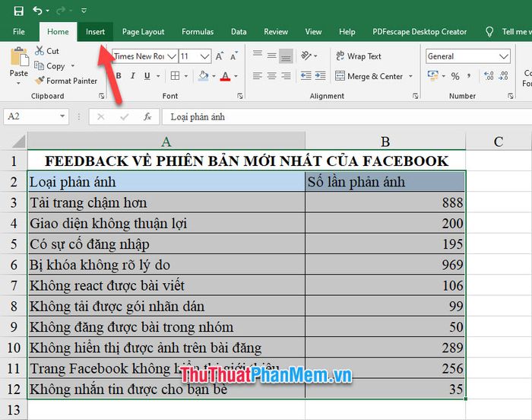Customize the Quick Access Toolbar dropdown
The image size is (532, 420).
click(84, 11)
